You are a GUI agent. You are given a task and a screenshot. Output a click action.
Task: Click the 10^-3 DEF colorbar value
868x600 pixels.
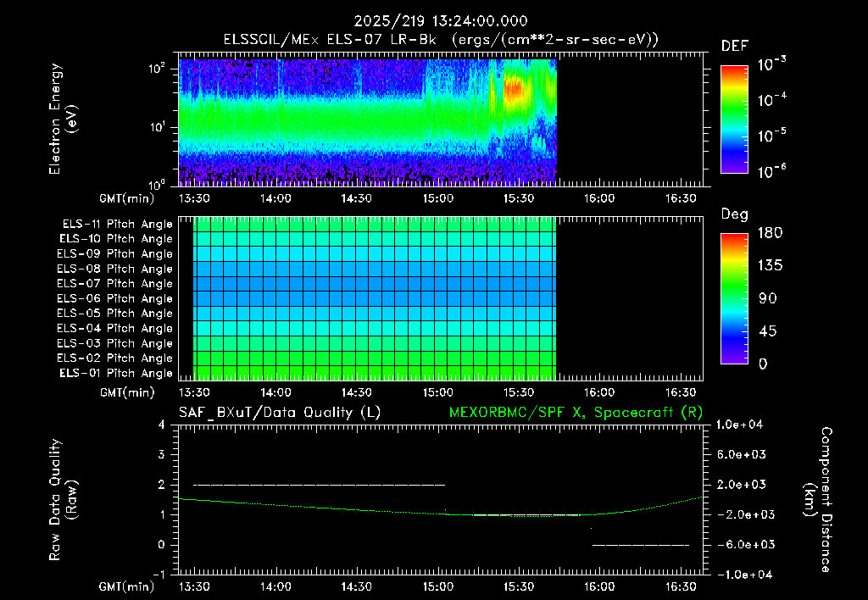point(771,64)
